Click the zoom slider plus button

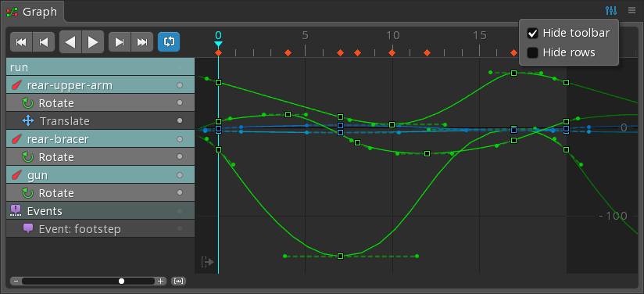pyautogui.click(x=160, y=281)
